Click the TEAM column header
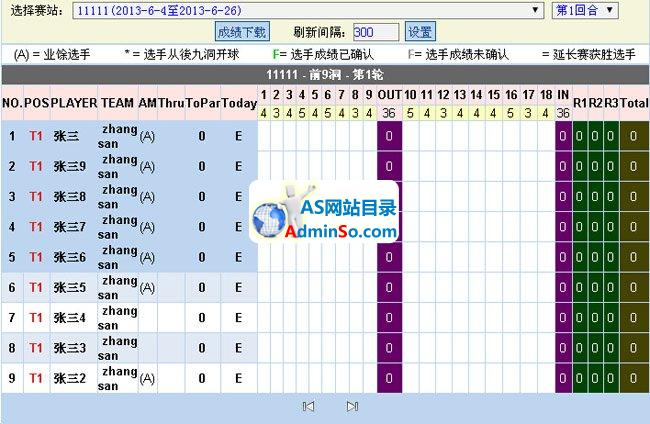This screenshot has height=424, width=650. pyautogui.click(x=117, y=103)
